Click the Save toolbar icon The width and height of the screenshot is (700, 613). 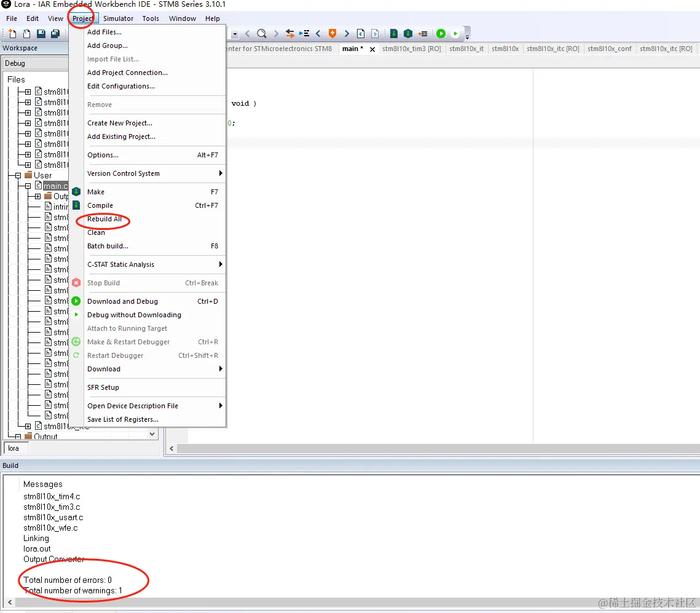click(41, 33)
